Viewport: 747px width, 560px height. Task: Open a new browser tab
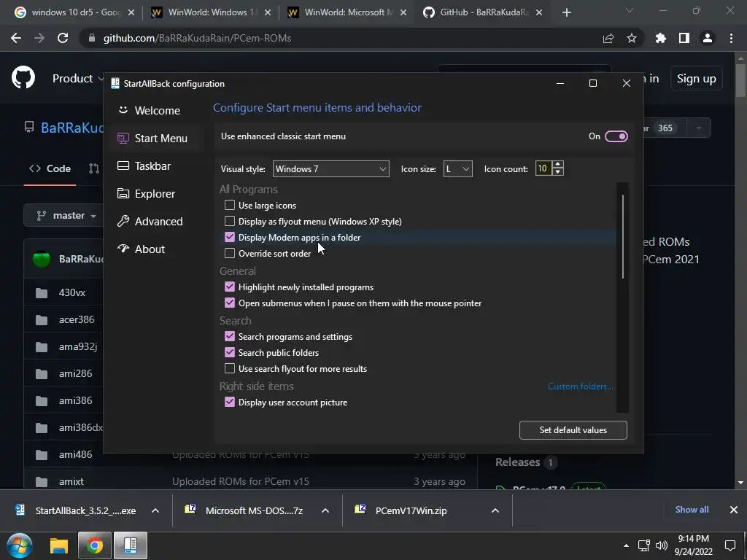566,12
